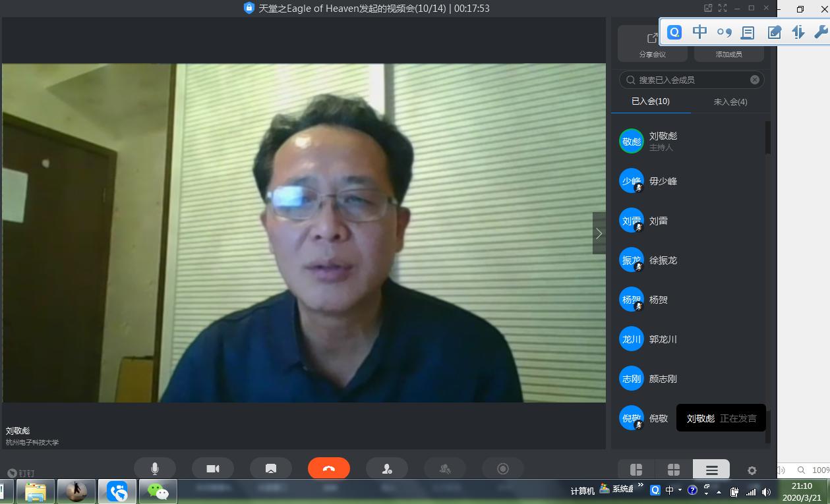Switch to speaker split layout view
The image size is (830, 504).
tap(636, 470)
